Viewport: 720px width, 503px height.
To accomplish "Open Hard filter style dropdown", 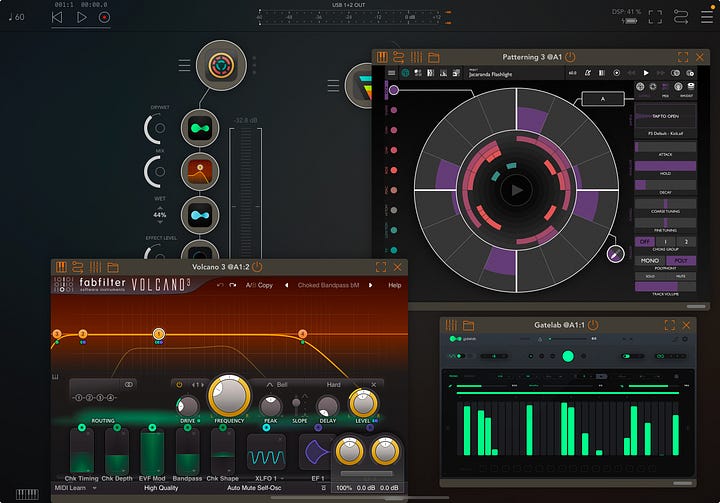I will point(333,384).
